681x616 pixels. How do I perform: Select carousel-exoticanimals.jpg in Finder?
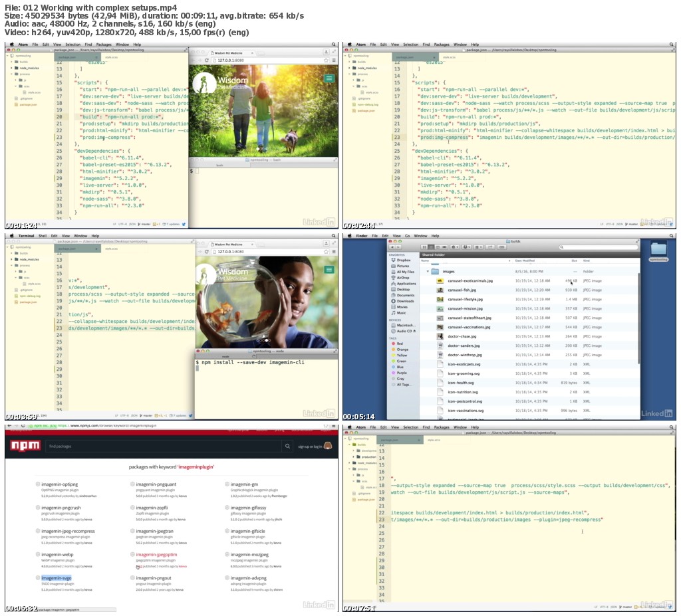470,281
